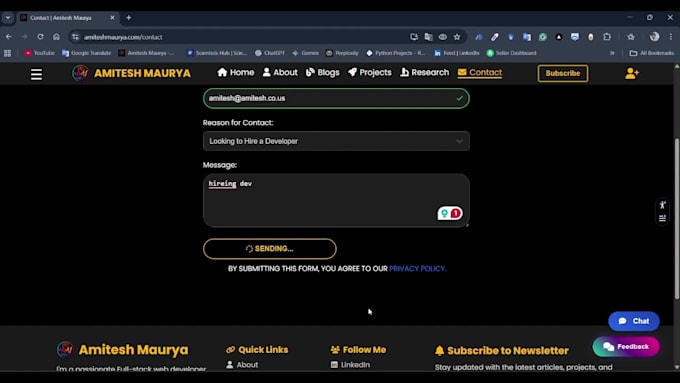Go to the Home nav item
This screenshot has width=680, height=383.
pyautogui.click(x=235, y=72)
